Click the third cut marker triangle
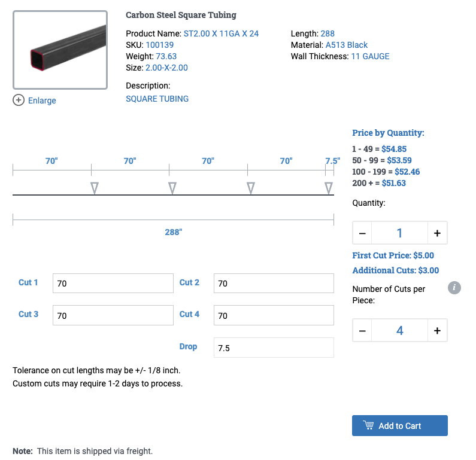The width and height of the screenshot is (476, 460). (251, 188)
